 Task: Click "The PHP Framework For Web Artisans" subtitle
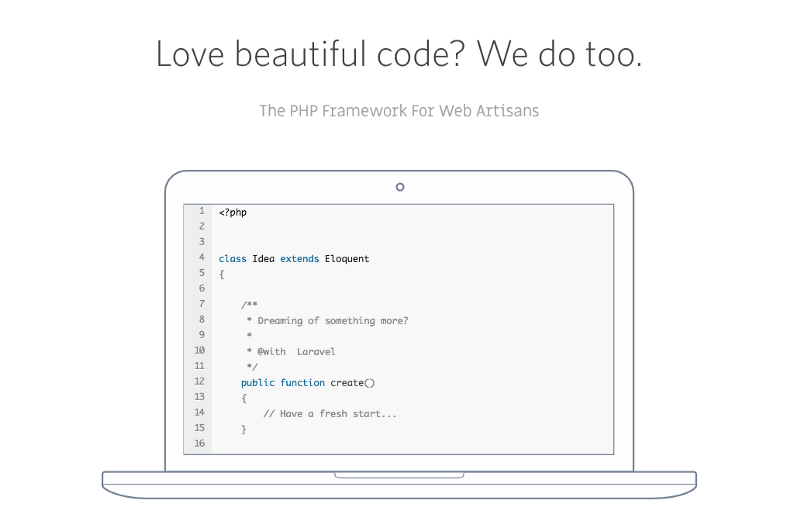pyautogui.click(x=399, y=111)
